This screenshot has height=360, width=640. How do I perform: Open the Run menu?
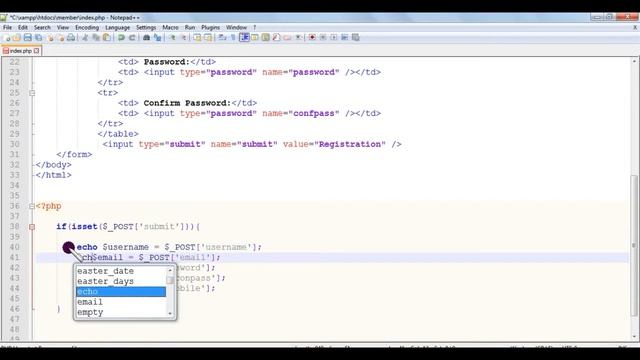coord(190,27)
